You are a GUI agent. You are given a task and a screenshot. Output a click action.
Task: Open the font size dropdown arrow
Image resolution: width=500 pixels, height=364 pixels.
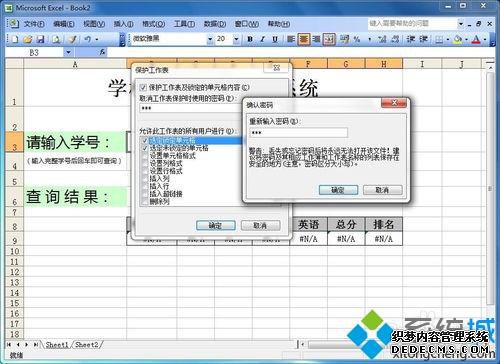click(236, 39)
